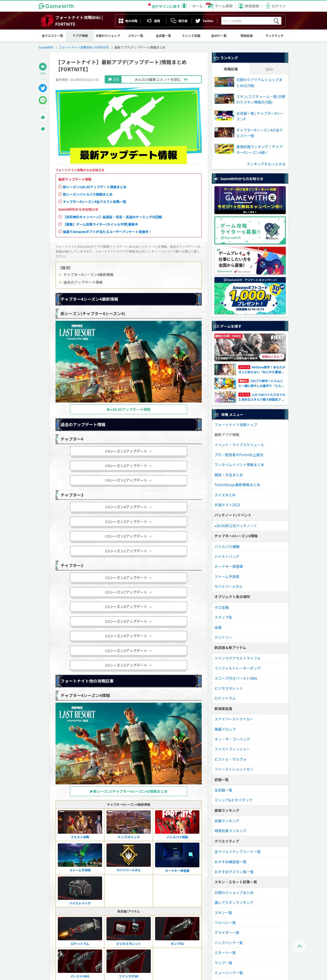This screenshot has height=980, width=327.
Task: Open the ミシック武器 tab
Action: [191, 36]
